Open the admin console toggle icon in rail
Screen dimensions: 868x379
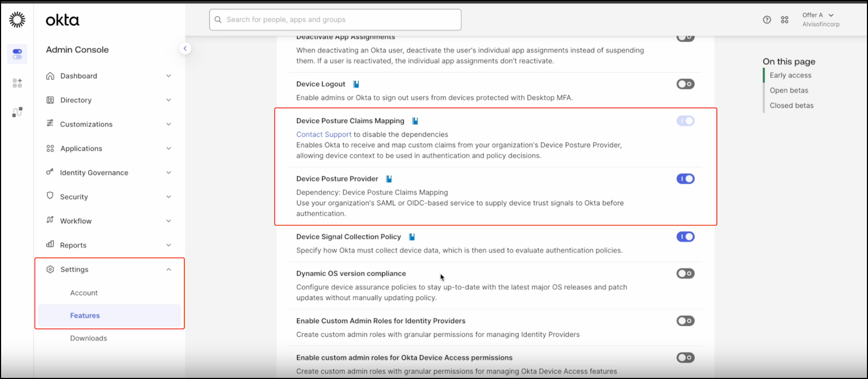pyautogui.click(x=17, y=54)
